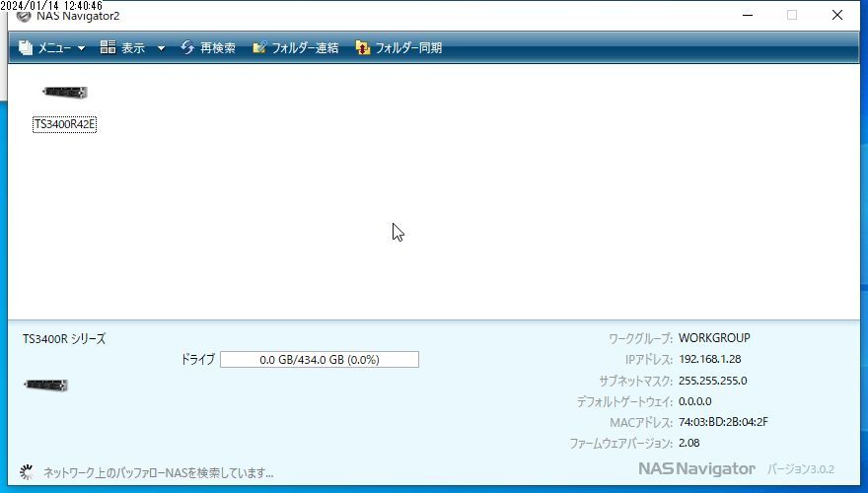Click the 表示 view icon
The image size is (868, 493).
coord(108,47)
